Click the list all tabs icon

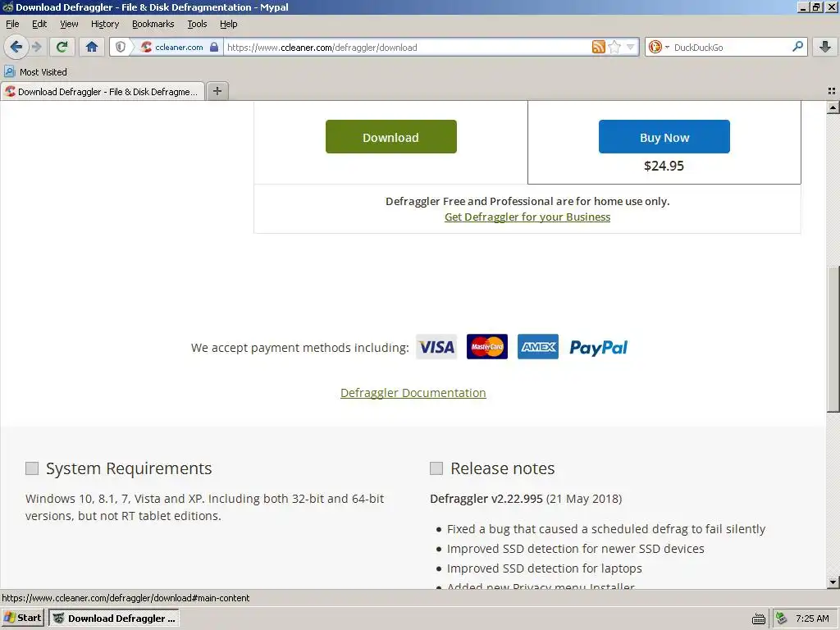[x=832, y=91]
